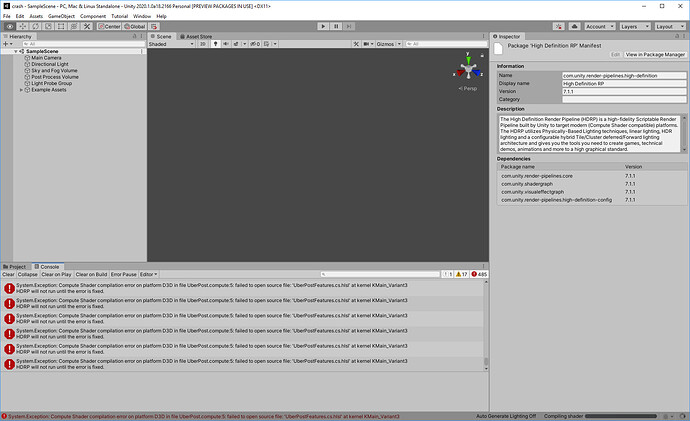The width and height of the screenshot is (690, 421).
Task: Click the snap settings icon after Global
Action: pos(154,26)
